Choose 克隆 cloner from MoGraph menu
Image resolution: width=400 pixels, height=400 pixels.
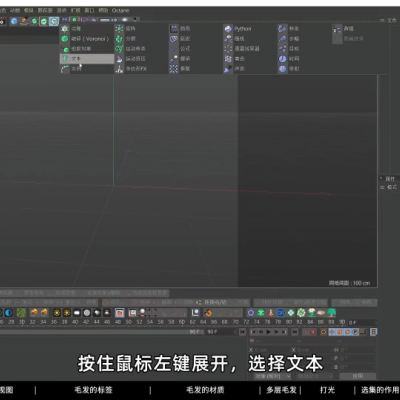coord(87,29)
